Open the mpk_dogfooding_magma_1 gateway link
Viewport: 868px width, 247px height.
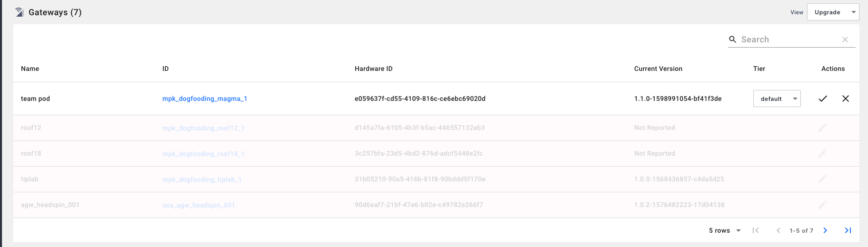tap(205, 99)
